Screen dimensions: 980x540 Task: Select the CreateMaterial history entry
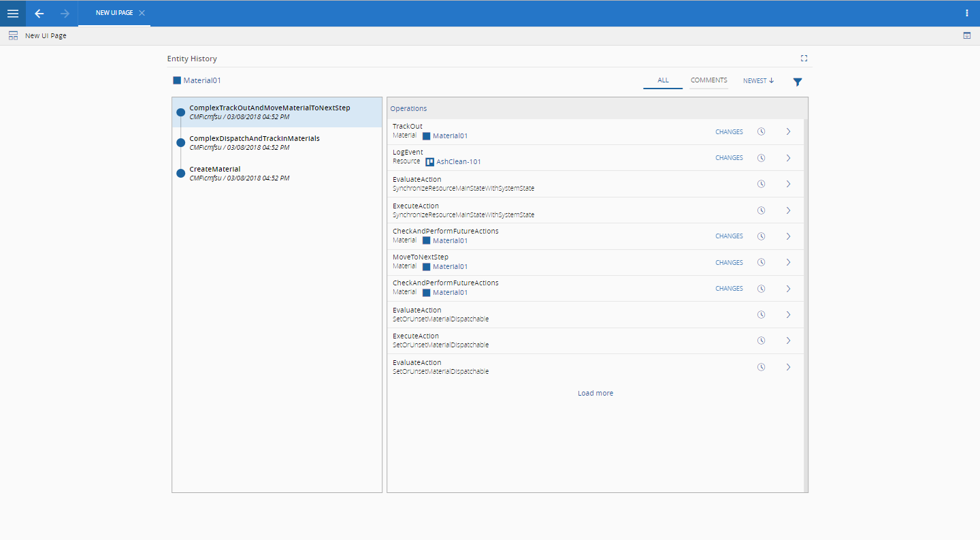(215, 169)
